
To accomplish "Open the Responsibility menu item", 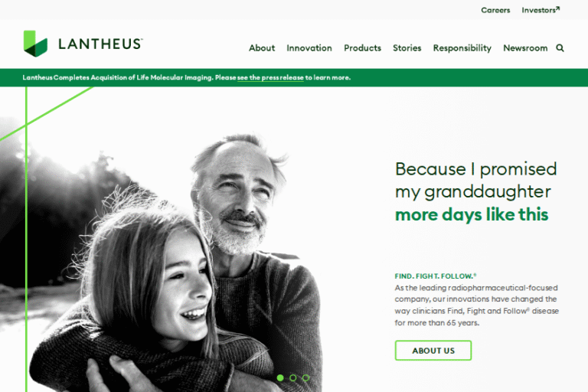I will point(462,48).
